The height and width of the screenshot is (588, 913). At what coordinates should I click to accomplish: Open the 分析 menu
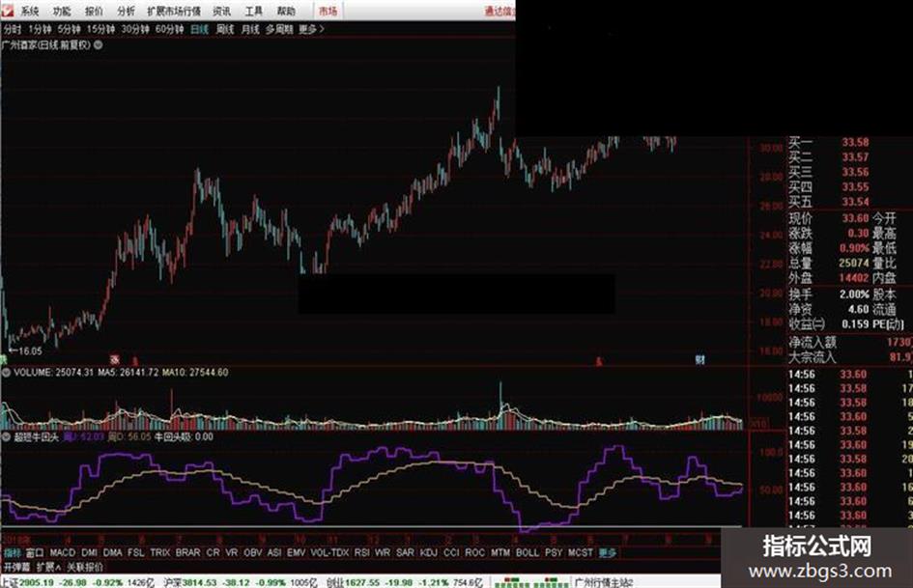coord(126,11)
